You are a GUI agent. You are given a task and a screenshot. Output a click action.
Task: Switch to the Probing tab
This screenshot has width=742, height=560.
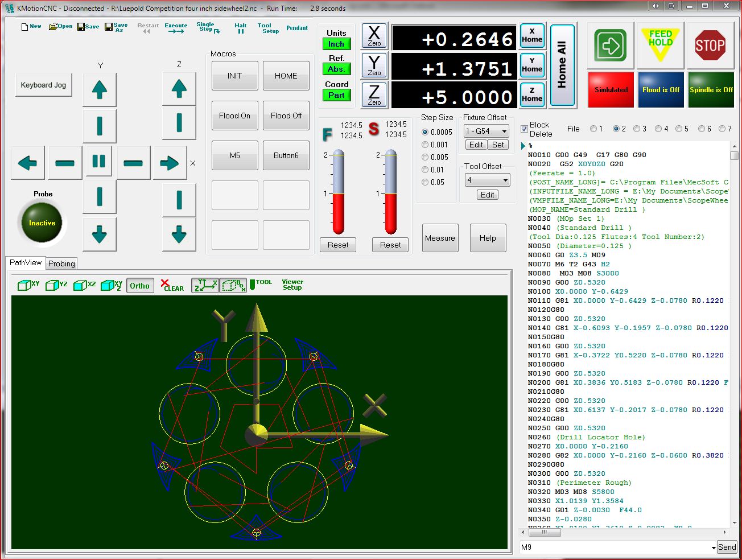pyautogui.click(x=61, y=263)
